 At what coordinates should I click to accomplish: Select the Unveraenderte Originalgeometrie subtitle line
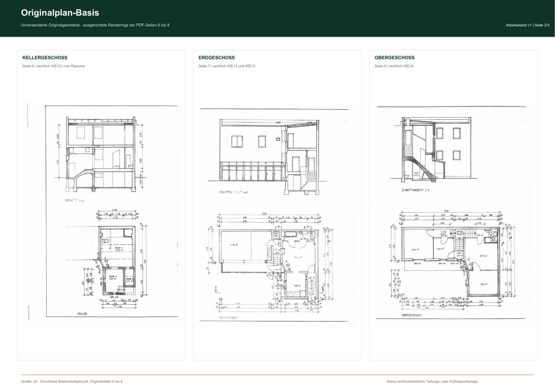(x=95, y=25)
